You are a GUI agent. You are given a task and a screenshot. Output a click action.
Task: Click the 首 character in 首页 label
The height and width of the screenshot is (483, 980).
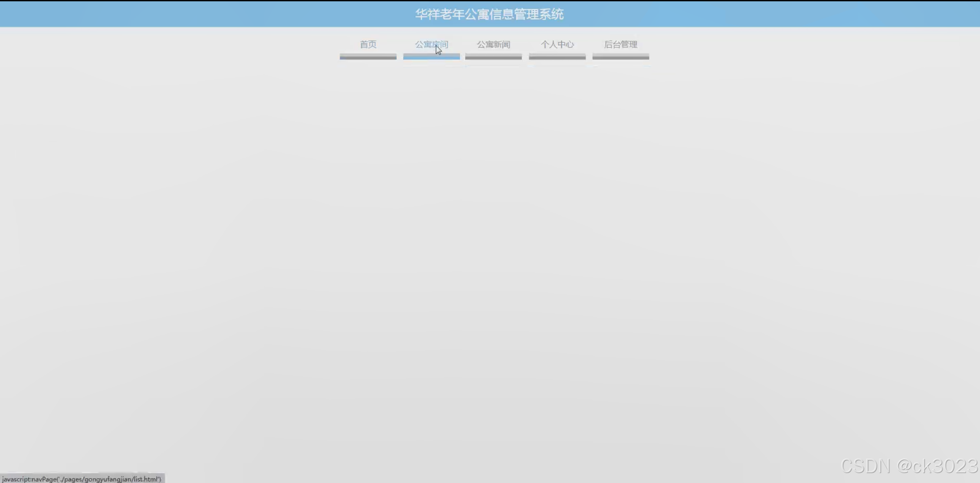coord(364,44)
